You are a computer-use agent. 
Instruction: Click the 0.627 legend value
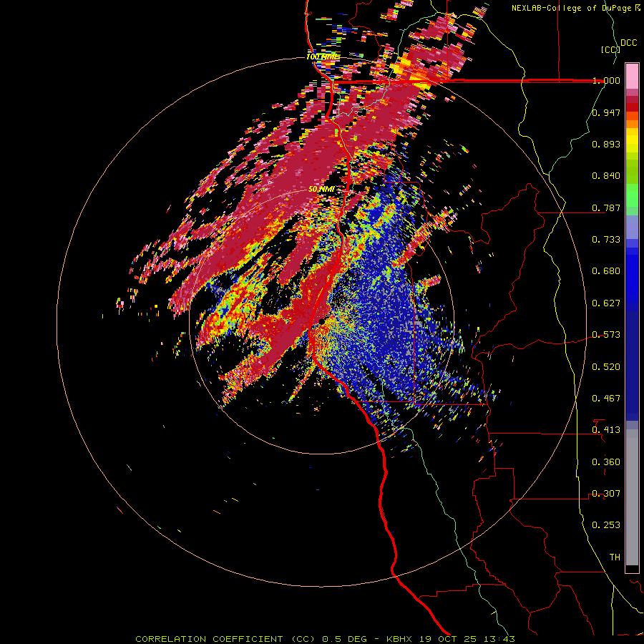coord(606,303)
